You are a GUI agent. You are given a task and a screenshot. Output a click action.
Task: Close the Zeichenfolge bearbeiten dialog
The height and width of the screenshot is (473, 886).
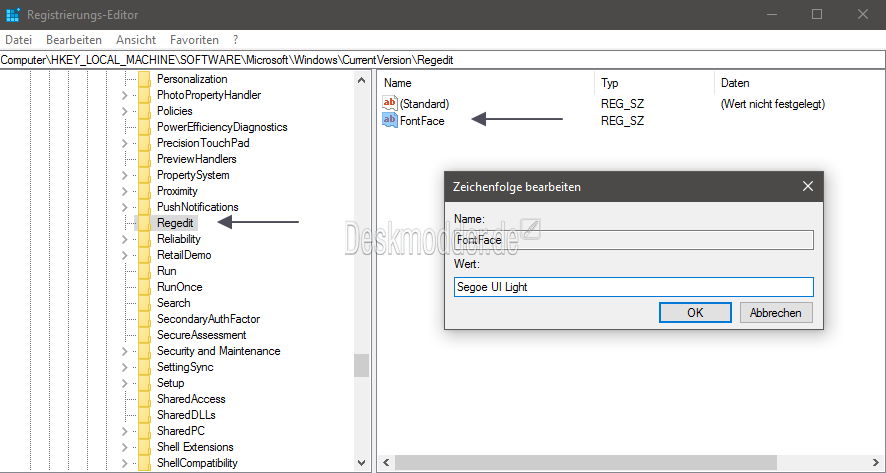pyautogui.click(x=808, y=186)
